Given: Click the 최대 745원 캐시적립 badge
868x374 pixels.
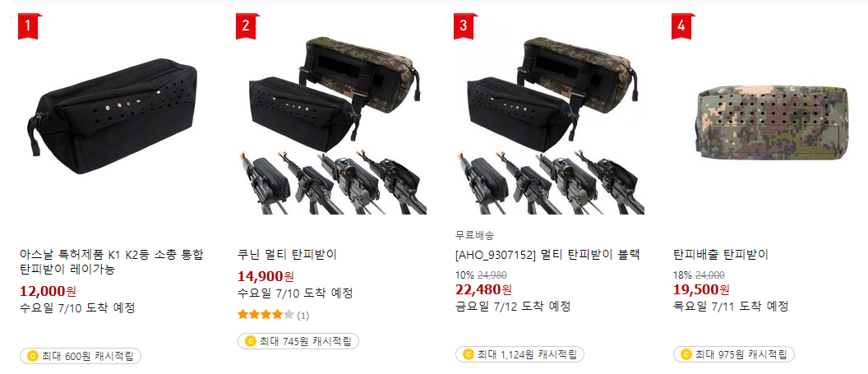Looking at the screenshot, I should point(298,341).
